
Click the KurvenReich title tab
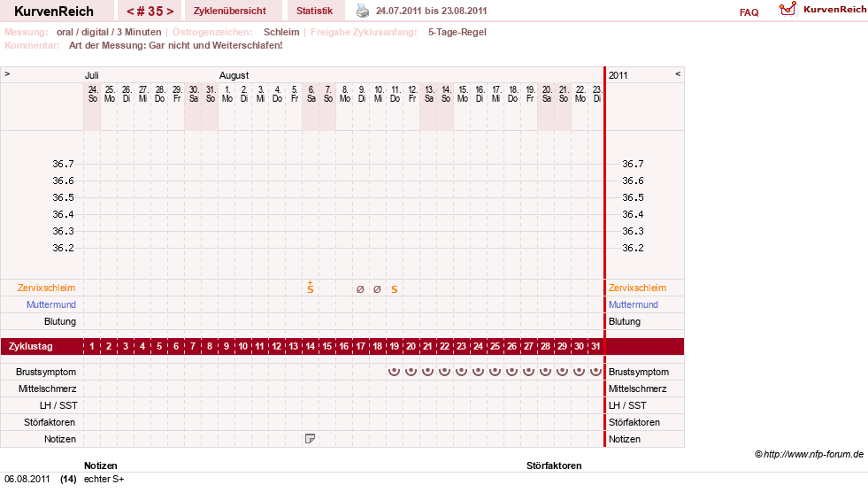point(54,12)
